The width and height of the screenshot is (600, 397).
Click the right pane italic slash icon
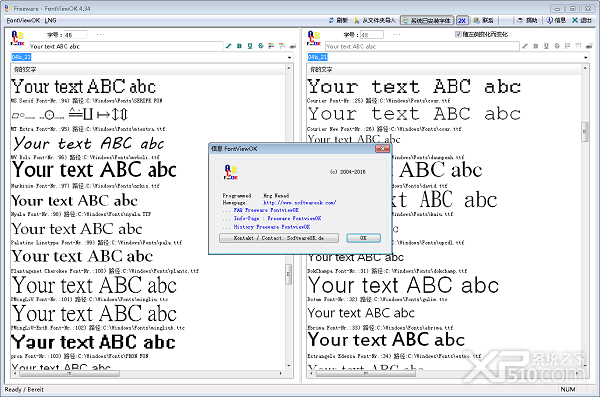(525, 46)
